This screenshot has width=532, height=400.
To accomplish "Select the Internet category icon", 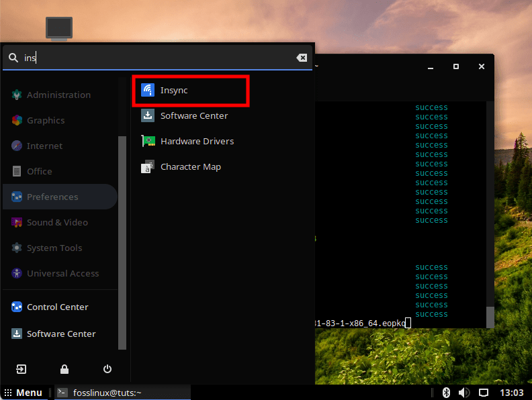I will point(17,146).
